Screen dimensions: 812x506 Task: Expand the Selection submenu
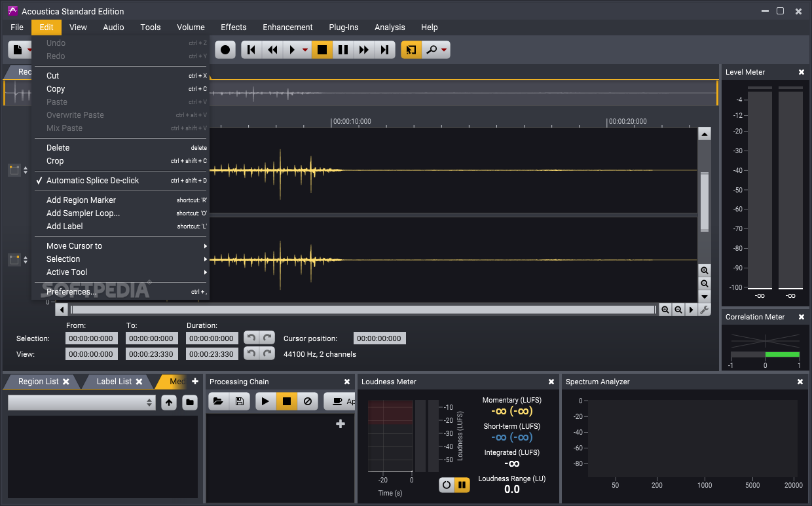point(120,259)
